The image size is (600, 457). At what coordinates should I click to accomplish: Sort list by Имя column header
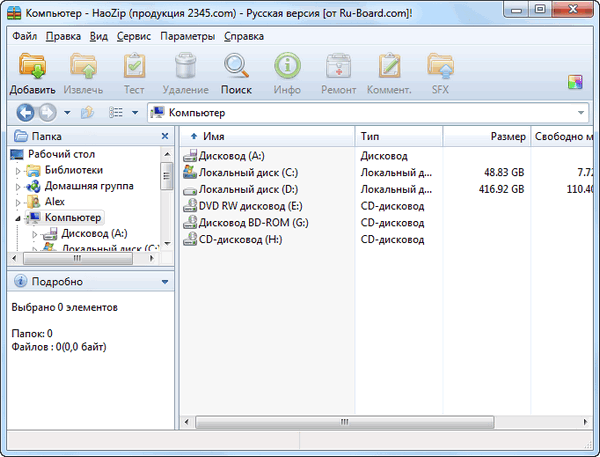click(213, 135)
